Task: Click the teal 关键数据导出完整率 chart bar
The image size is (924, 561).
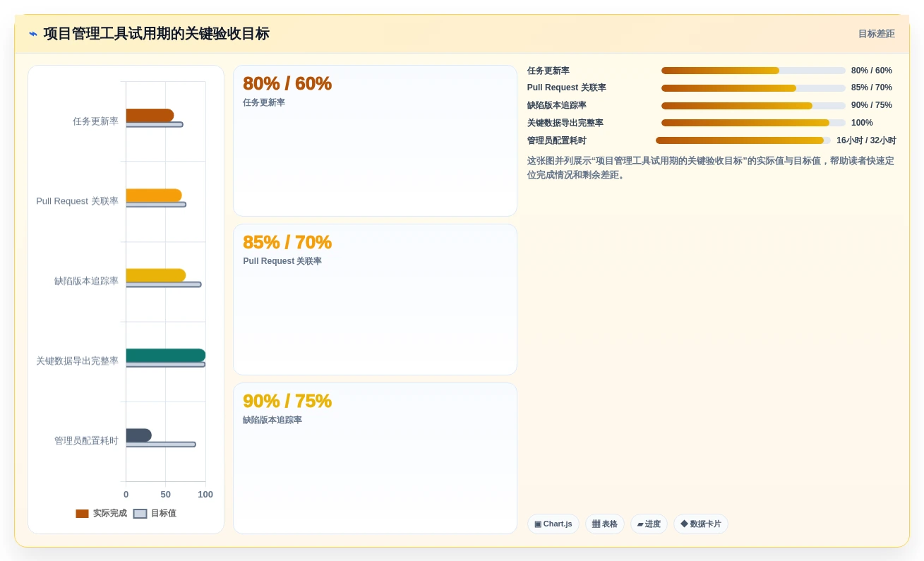Action: (166, 355)
